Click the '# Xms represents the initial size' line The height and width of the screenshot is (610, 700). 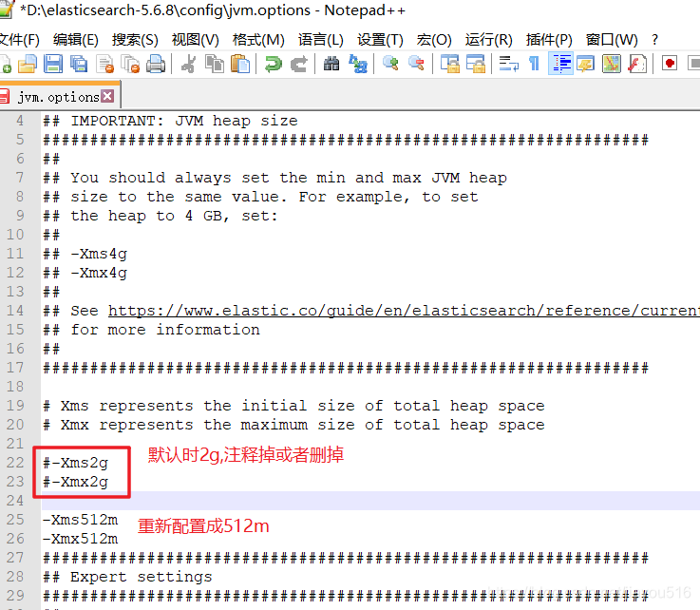coord(293,406)
